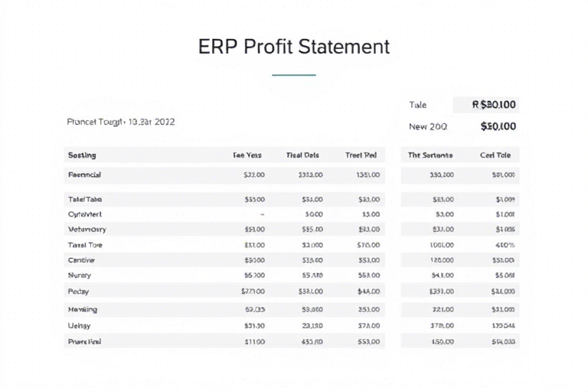The width and height of the screenshot is (588, 392).
Task: Click the highlighted Tale total amount field
Action: tap(486, 105)
